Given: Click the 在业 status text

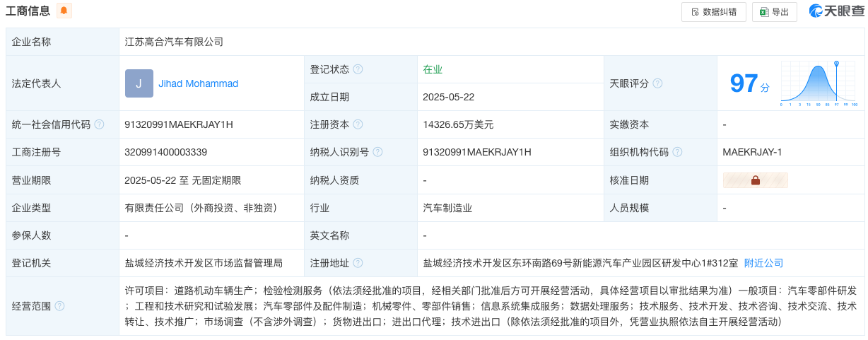Looking at the screenshot, I should [433, 69].
